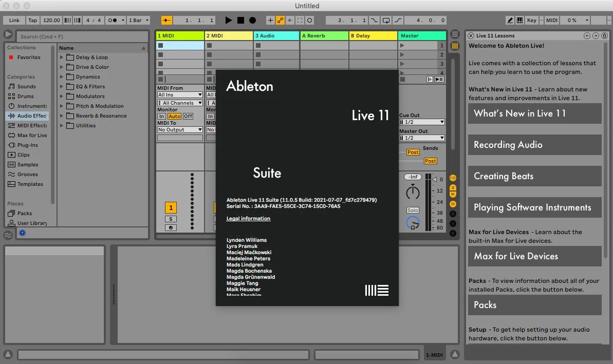Image resolution: width=613 pixels, height=364 pixels.
Task: Toggle the Master Solo cue button
Action: [x=413, y=210]
